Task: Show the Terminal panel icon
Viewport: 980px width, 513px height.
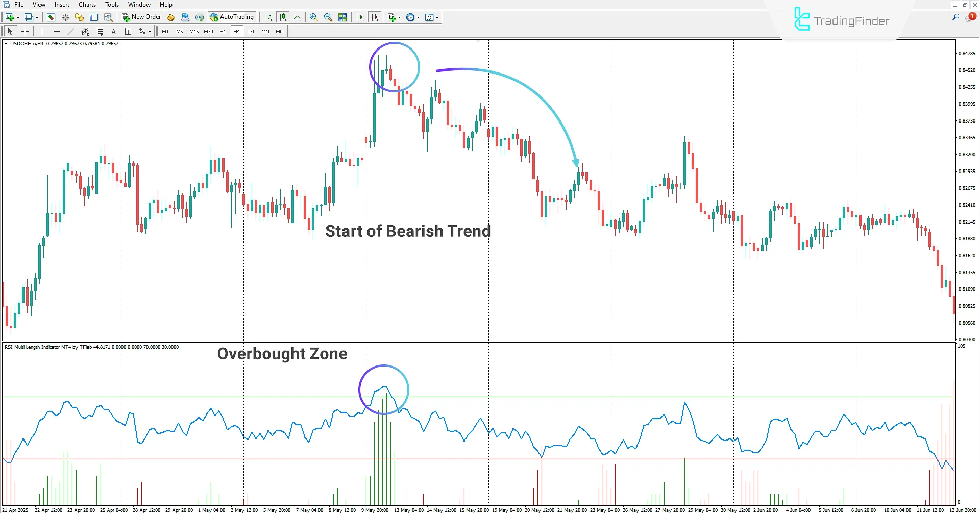Action: point(94,17)
